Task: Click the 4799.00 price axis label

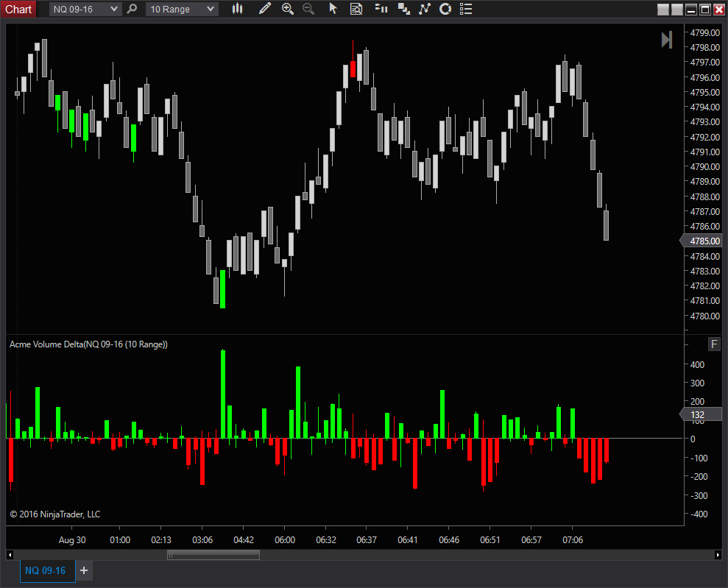Action: point(704,32)
